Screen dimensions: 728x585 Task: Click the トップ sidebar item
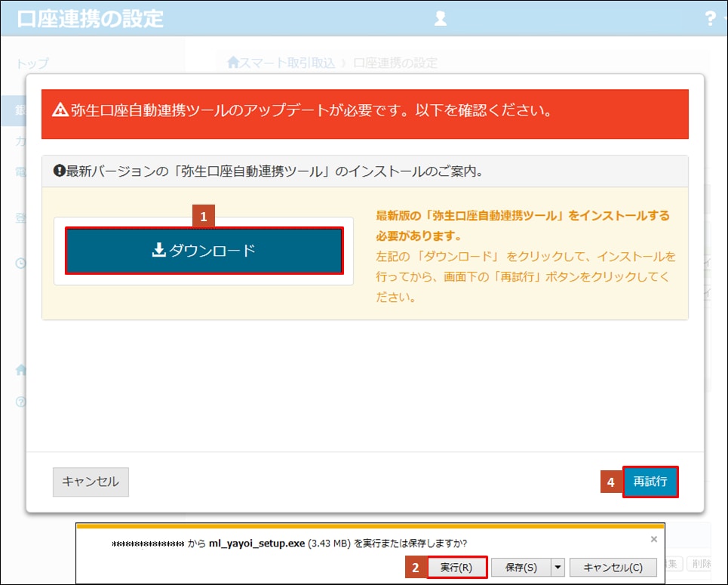coord(32,63)
